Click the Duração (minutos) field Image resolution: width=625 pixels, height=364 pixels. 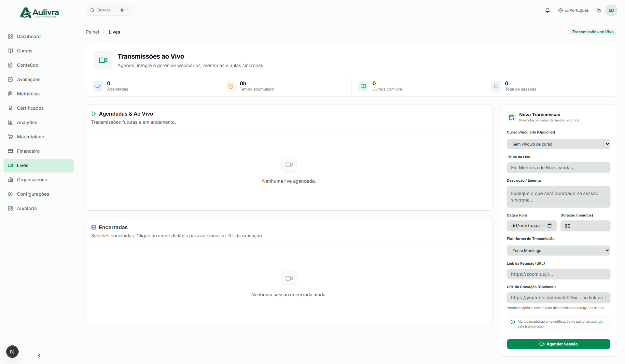pyautogui.click(x=585, y=226)
